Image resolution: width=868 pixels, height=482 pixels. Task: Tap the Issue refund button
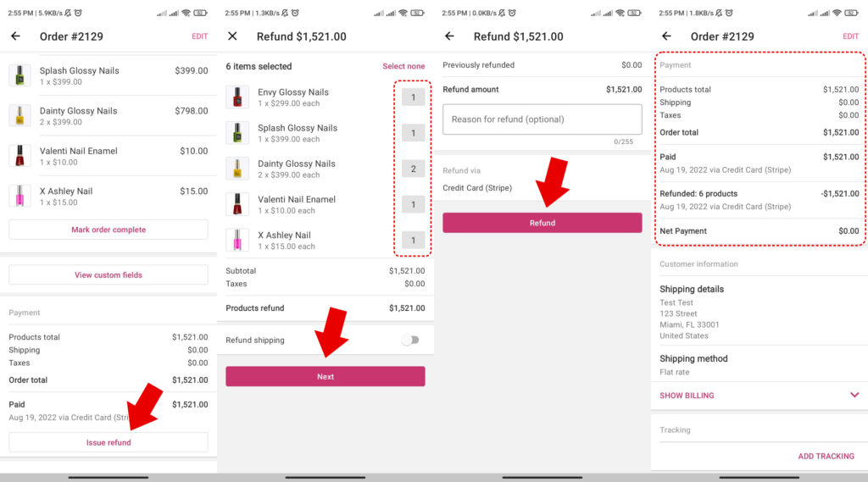(x=108, y=442)
